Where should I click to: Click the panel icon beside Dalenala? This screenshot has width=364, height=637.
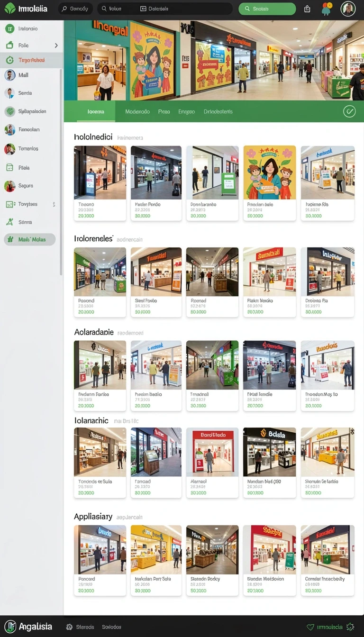tap(143, 9)
